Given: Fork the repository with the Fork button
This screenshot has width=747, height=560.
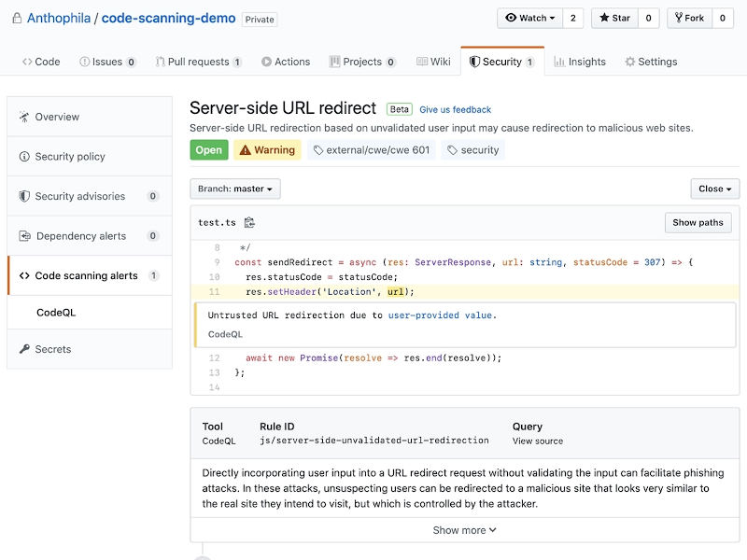Looking at the screenshot, I should pos(689,18).
